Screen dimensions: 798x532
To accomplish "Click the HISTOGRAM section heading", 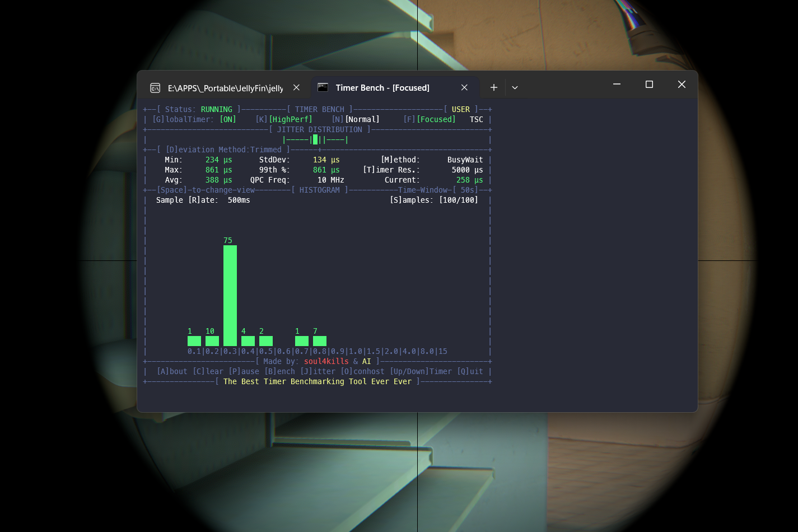I will click(x=320, y=190).
